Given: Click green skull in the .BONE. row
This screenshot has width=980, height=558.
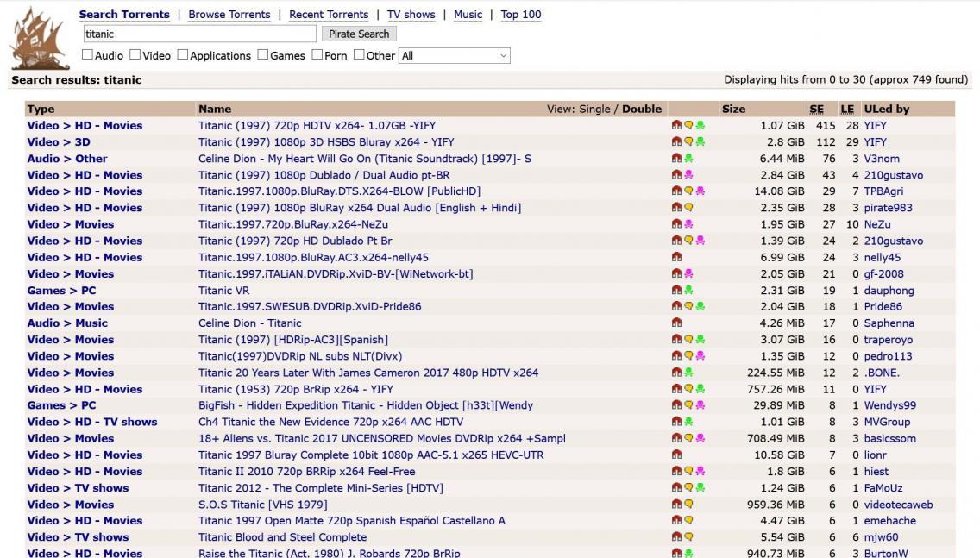Looking at the screenshot, I should [688, 373].
